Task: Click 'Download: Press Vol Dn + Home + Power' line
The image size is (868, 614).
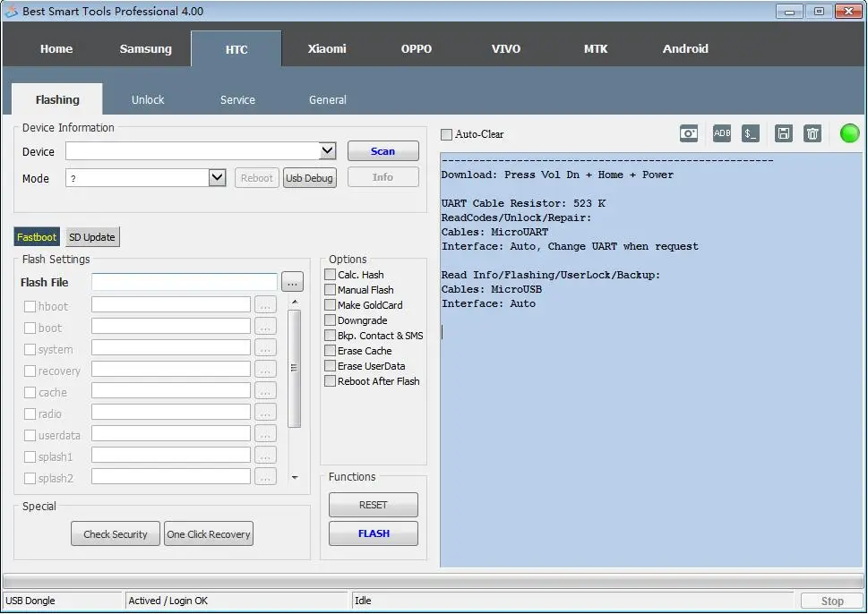Action: [557, 175]
